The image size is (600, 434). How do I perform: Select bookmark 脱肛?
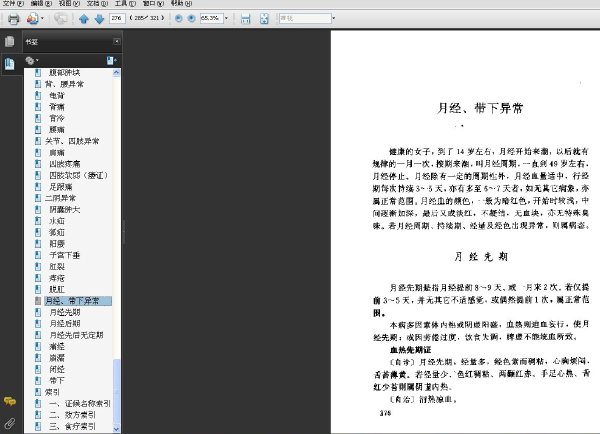(57, 289)
